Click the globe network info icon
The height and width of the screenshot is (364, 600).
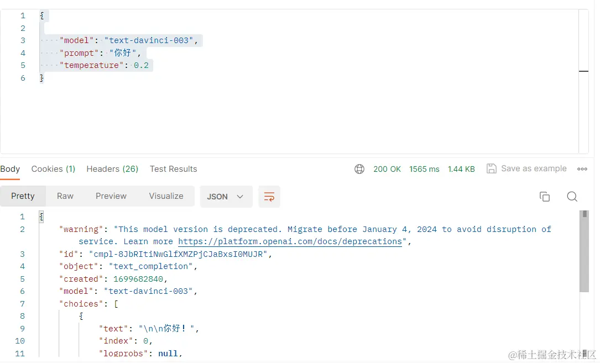359,169
